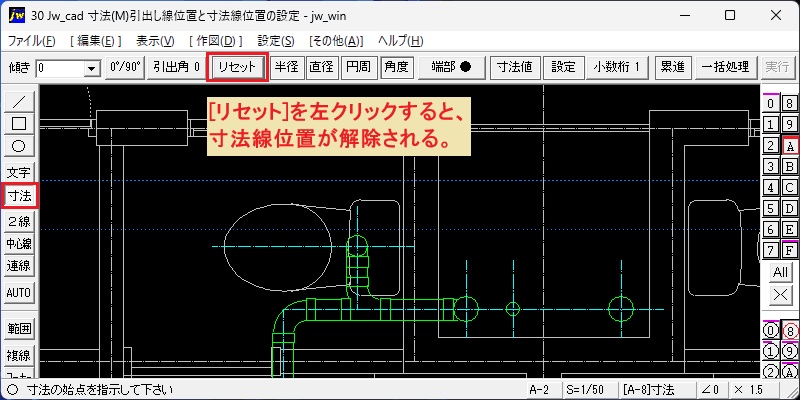The height and width of the screenshot is (400, 800).
Task: Toggle circled layer group 1
Action: [770, 352]
